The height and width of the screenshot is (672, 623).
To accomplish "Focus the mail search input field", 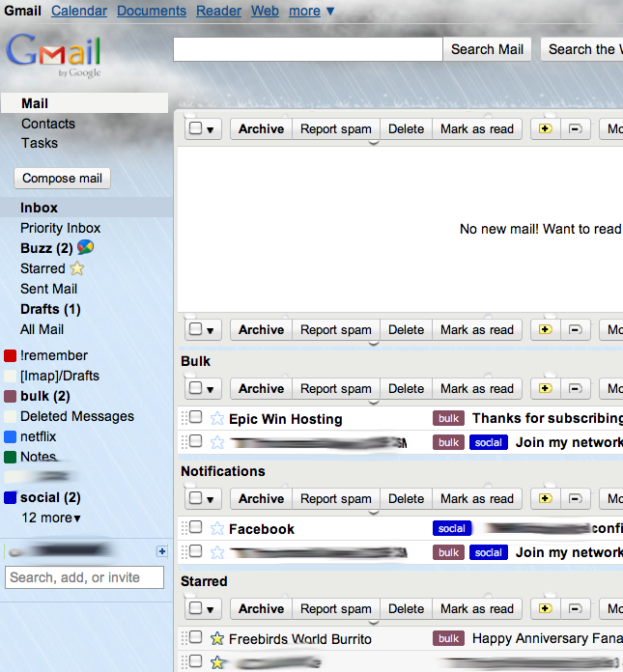I will (308, 49).
